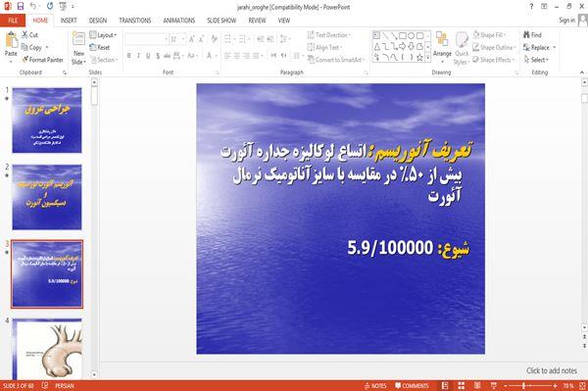The height and width of the screenshot is (391, 588).
Task: Click the Save icon in quick access toolbar
Action: tap(21, 6)
